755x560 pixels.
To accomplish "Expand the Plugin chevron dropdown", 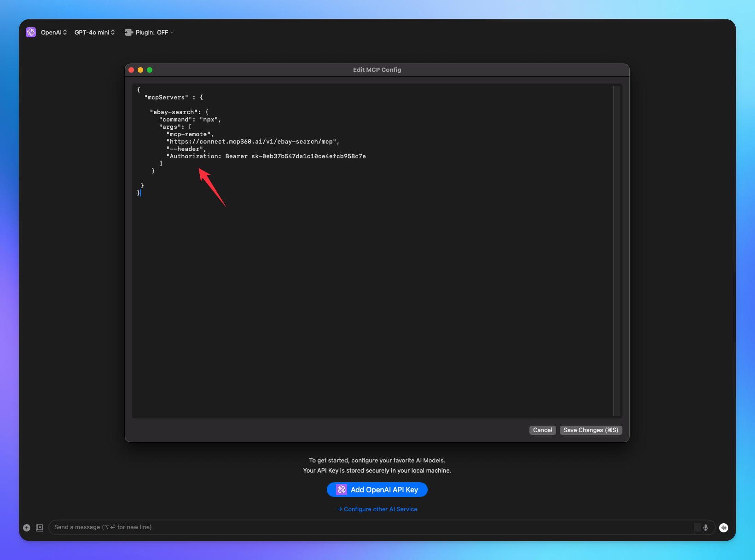I will pyautogui.click(x=172, y=32).
